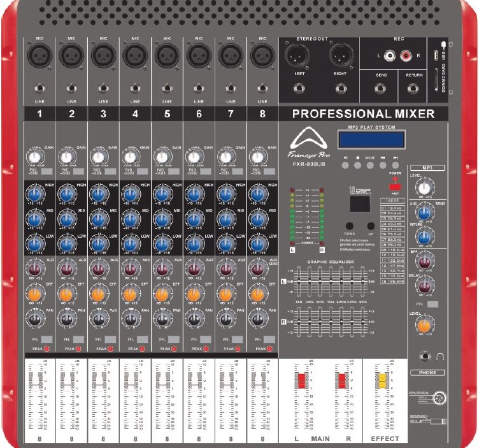Click the DSP UP button
Screen dimensions: 479x448
point(371,226)
